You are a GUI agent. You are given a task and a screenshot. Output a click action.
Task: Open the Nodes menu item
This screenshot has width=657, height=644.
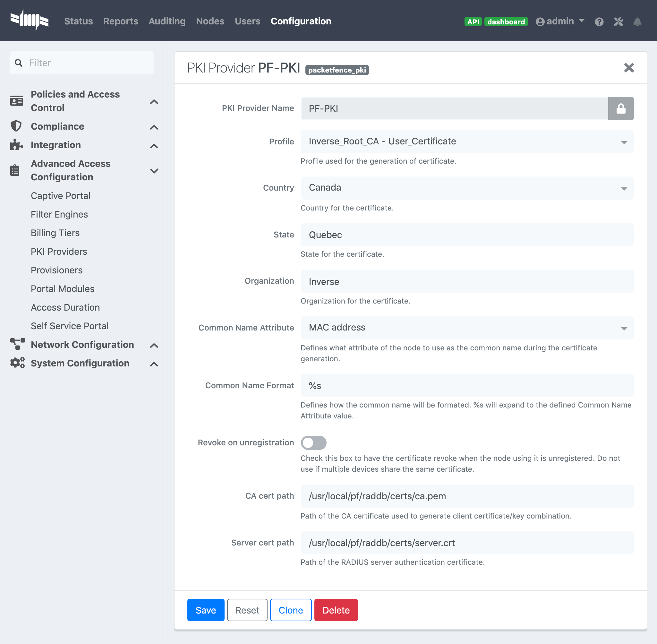coord(210,21)
